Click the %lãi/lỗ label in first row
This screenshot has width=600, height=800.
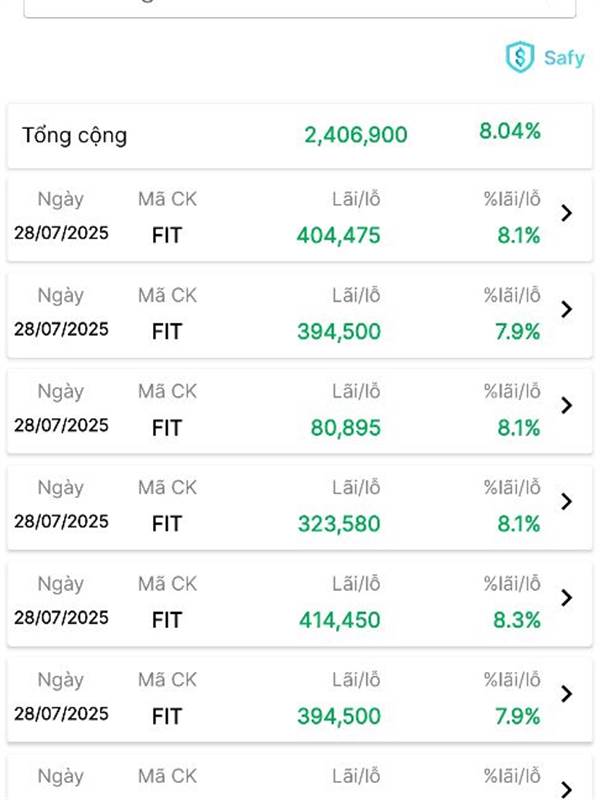tap(512, 199)
